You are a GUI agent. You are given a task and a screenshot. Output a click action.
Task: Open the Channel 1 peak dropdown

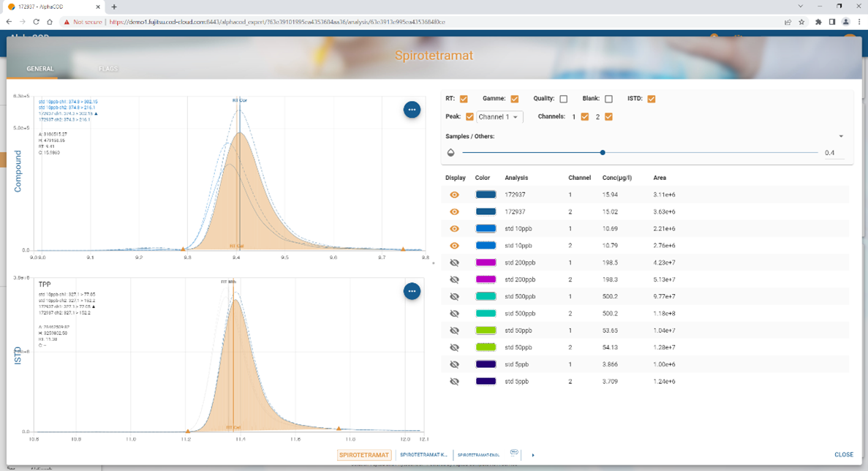coord(499,117)
